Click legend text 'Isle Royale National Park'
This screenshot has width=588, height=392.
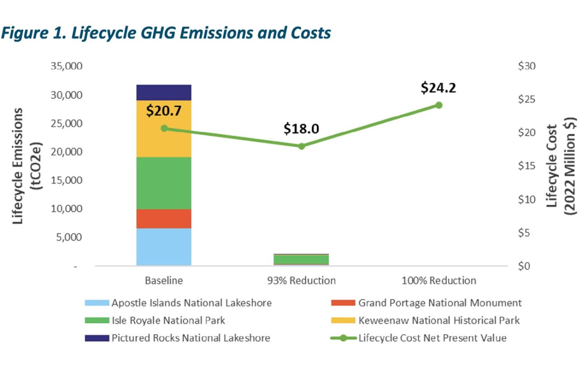click(x=169, y=321)
